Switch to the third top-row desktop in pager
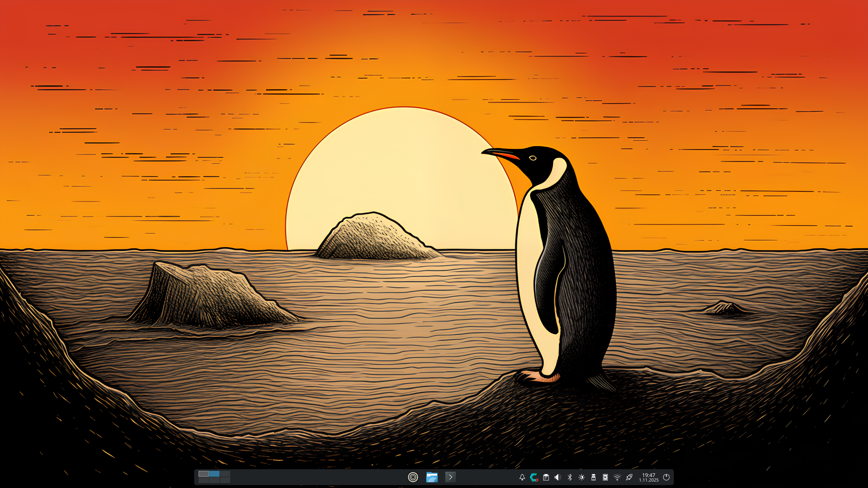The height and width of the screenshot is (488, 868). pyautogui.click(x=225, y=474)
